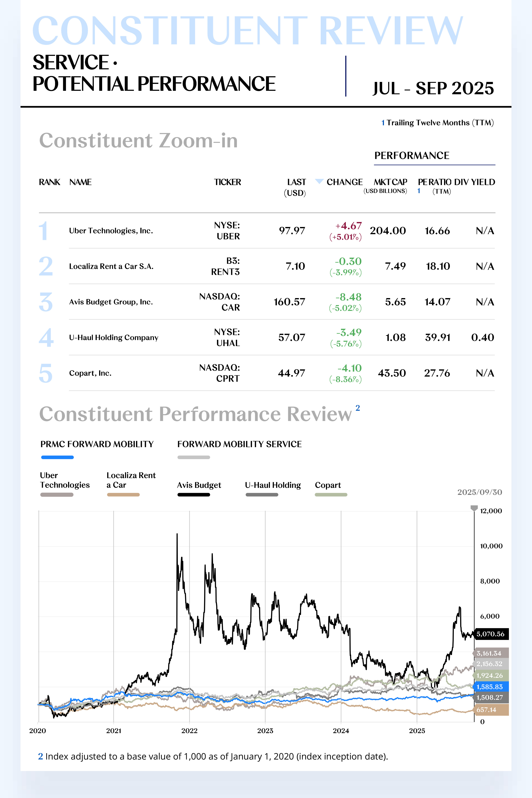Click the 1,924.26 green value tag
Screen dimensions: 532x798
pyautogui.click(x=490, y=675)
